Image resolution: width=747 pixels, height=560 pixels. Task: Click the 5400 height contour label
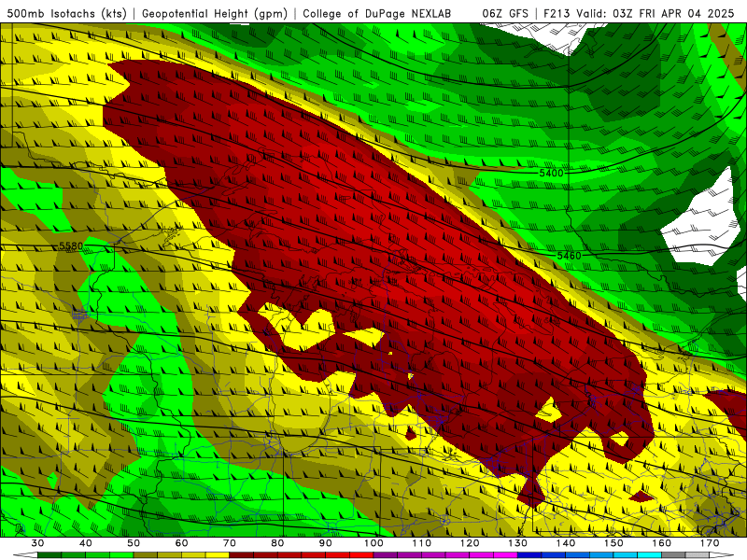pos(551,173)
